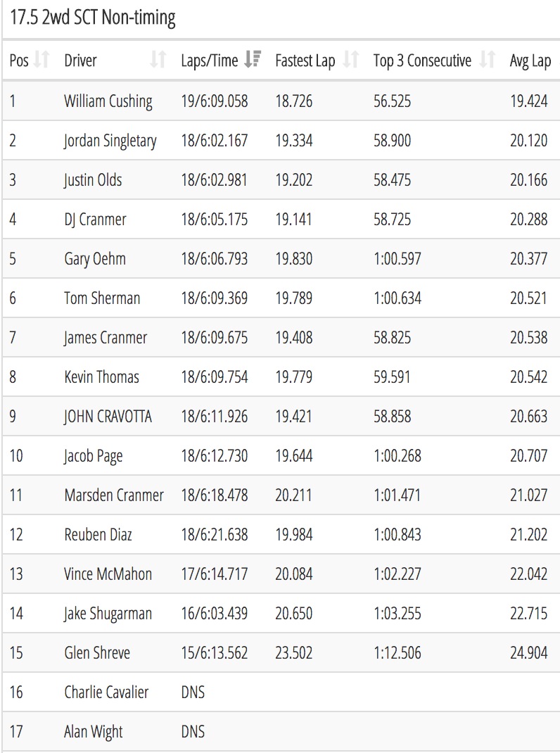Toggle the Laps/Time descending sort icon
560x753 pixels.
(x=252, y=60)
